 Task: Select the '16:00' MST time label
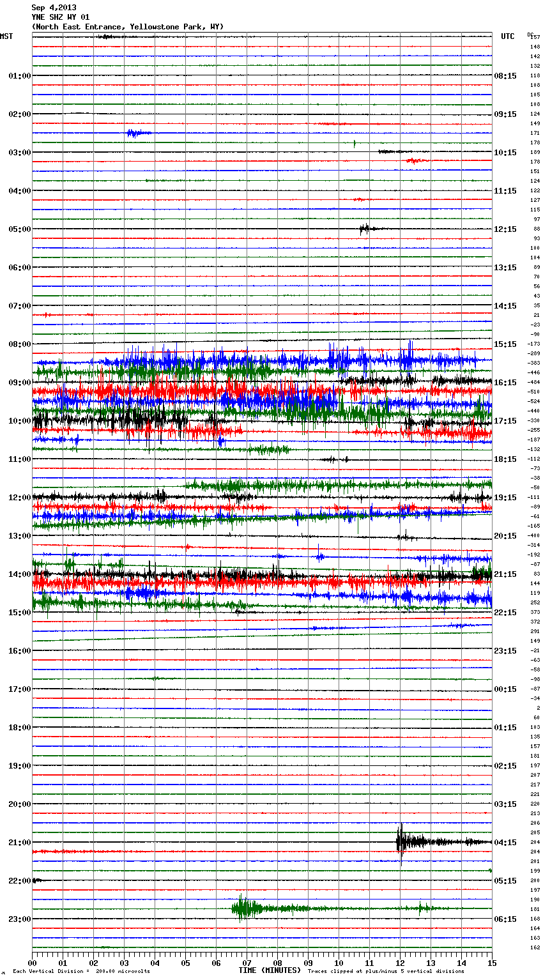click(20, 651)
